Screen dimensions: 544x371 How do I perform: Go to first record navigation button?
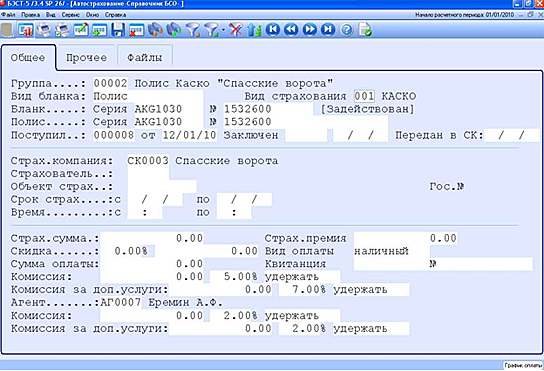(x=273, y=30)
